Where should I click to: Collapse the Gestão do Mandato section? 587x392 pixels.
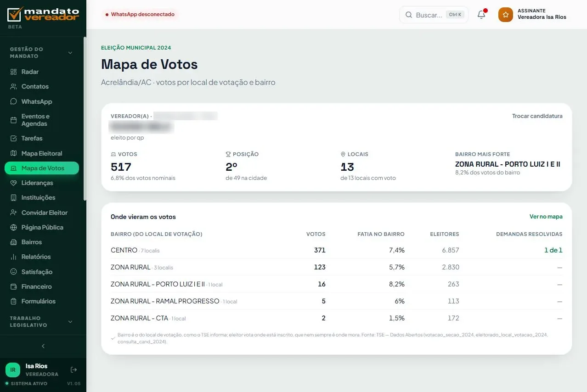[70, 53]
